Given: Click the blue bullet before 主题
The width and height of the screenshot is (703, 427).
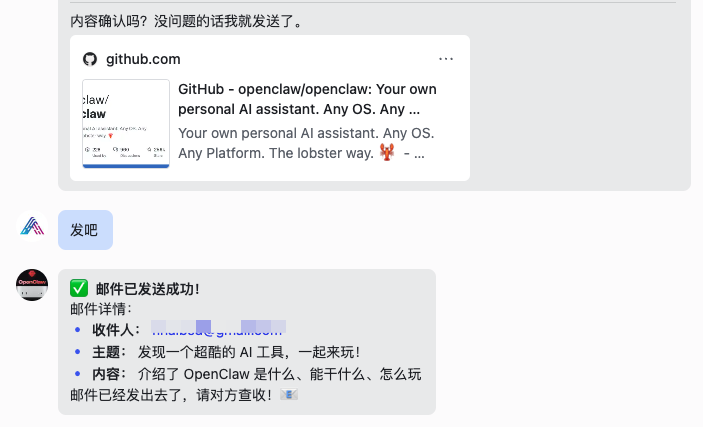Looking at the screenshot, I should 78,352.
